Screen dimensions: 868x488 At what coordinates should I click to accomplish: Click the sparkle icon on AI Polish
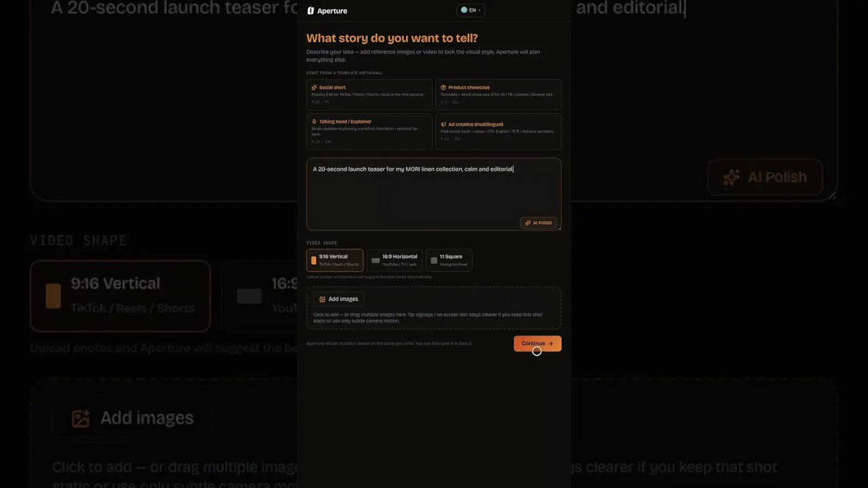528,223
